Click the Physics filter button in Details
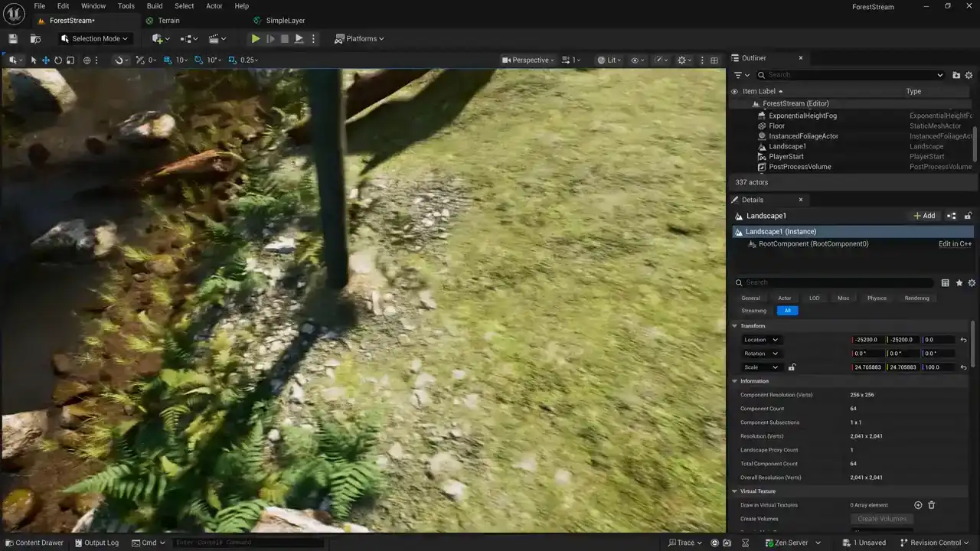Screen dimensions: 980x551 tap(877, 298)
